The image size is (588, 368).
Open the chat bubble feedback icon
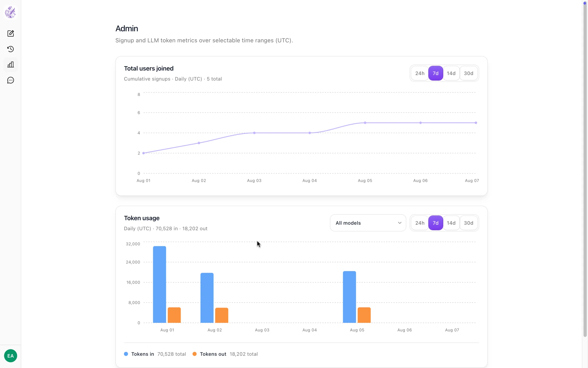11,80
